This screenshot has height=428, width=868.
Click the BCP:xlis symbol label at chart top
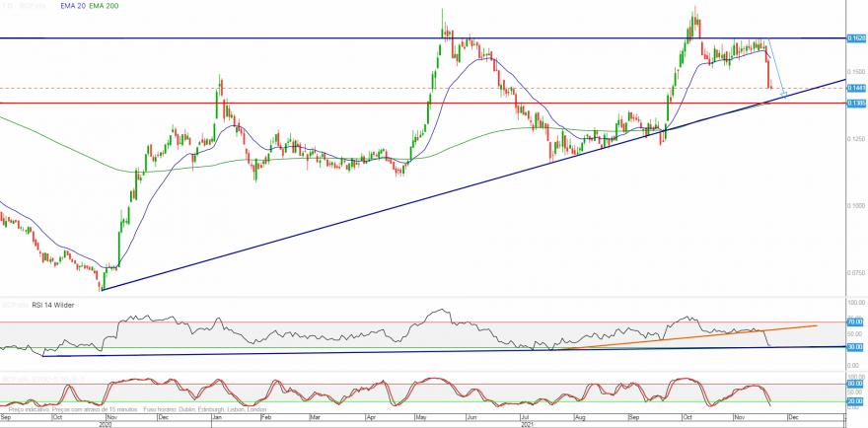point(32,6)
